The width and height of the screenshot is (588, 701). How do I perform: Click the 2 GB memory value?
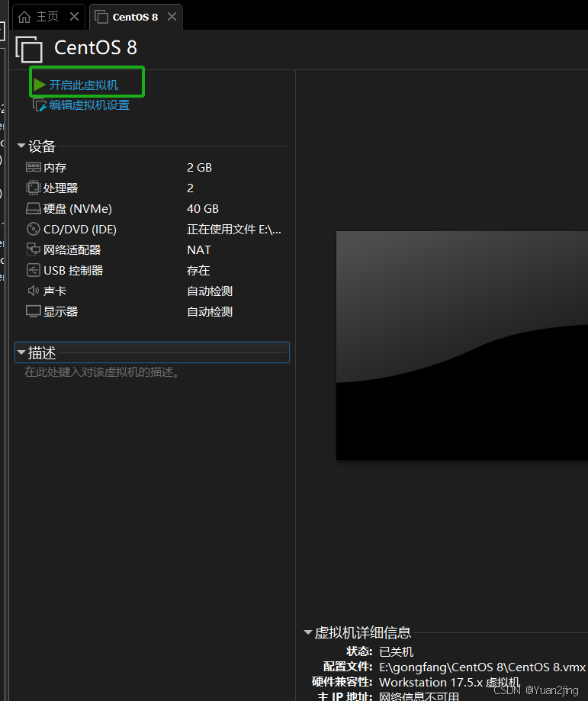(x=199, y=168)
